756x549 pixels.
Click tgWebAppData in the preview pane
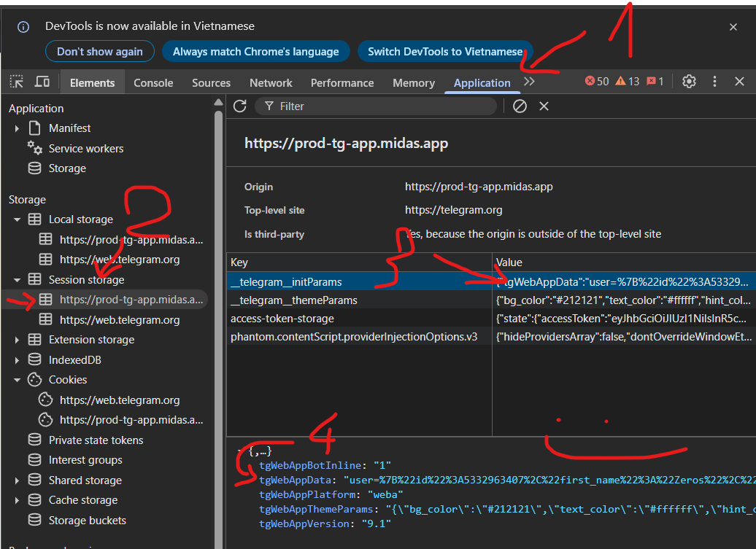pyautogui.click(x=295, y=480)
